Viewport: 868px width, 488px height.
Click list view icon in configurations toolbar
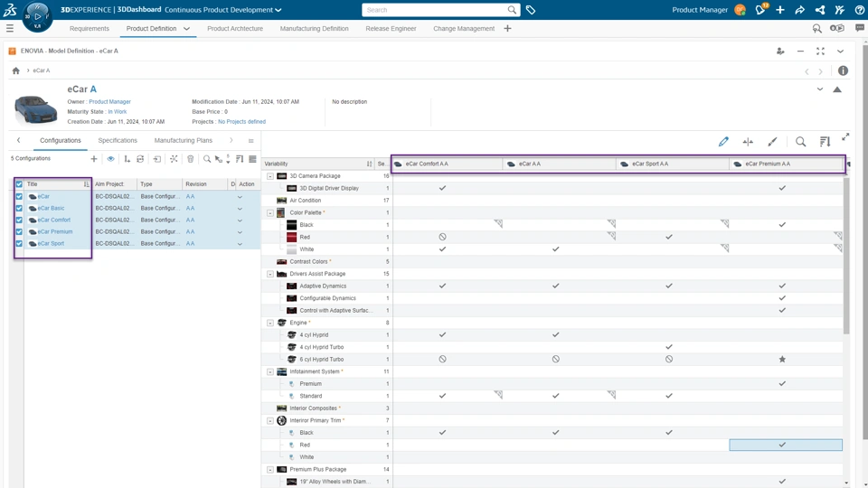(252, 159)
